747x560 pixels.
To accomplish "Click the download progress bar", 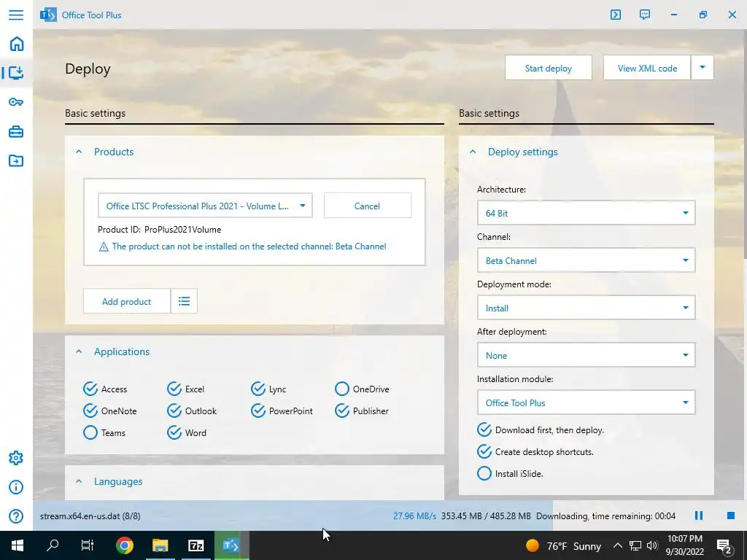I will pos(390,516).
